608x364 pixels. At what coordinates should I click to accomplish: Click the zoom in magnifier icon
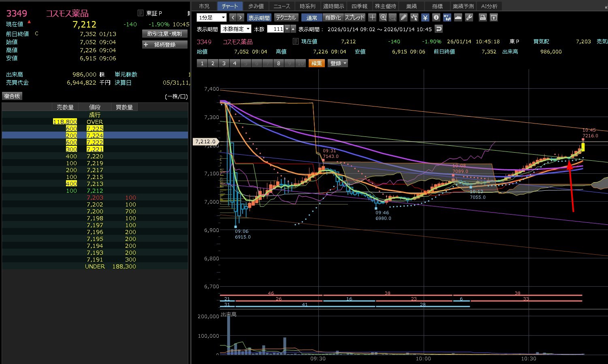point(383,17)
